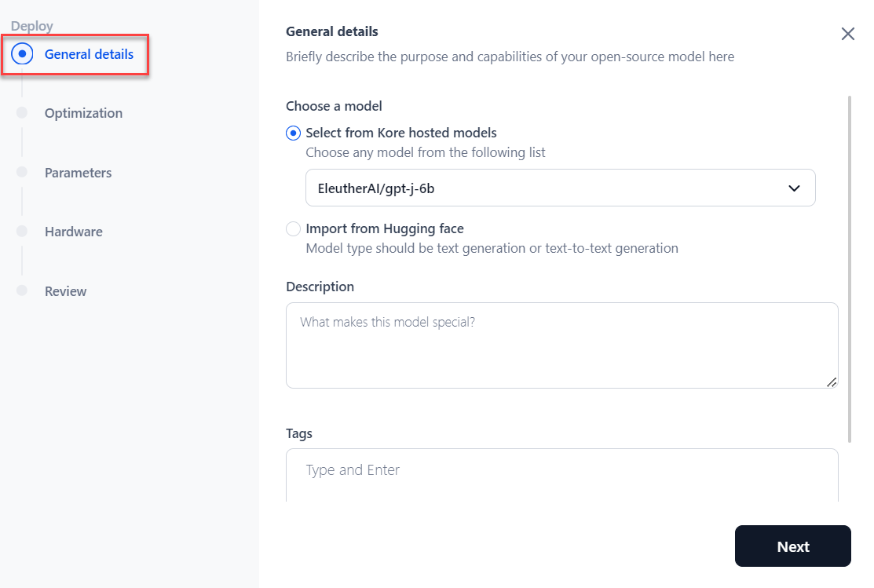Click the Optimization step dot icon

click(x=22, y=112)
